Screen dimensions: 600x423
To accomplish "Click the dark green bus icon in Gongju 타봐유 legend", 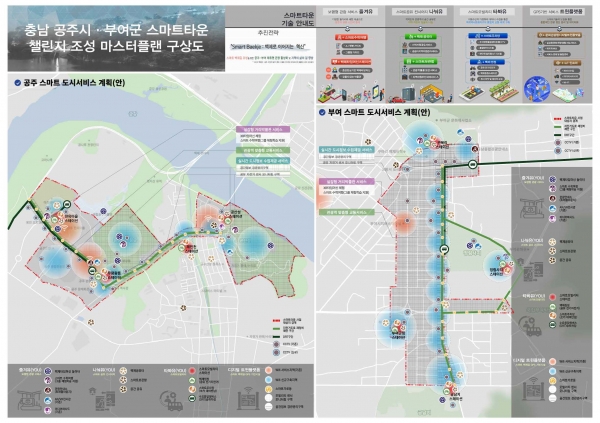I will coord(192,399).
